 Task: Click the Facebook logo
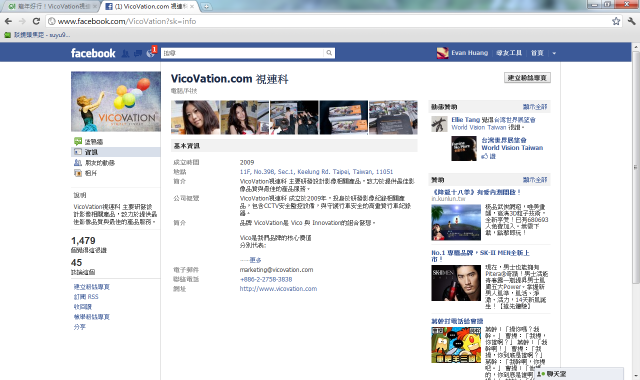tap(93, 53)
